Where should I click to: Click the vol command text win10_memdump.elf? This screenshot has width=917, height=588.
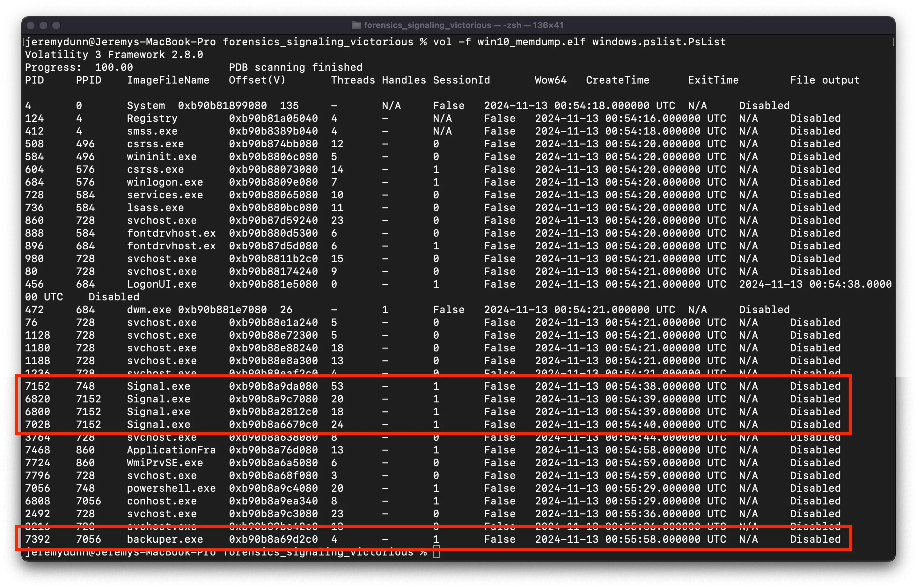coord(532,42)
